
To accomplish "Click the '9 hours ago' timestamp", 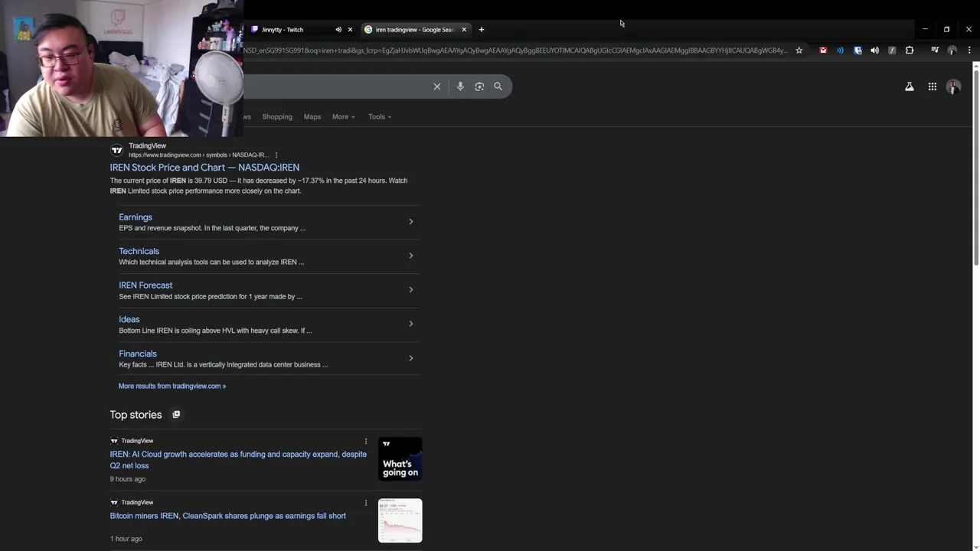I will [127, 479].
